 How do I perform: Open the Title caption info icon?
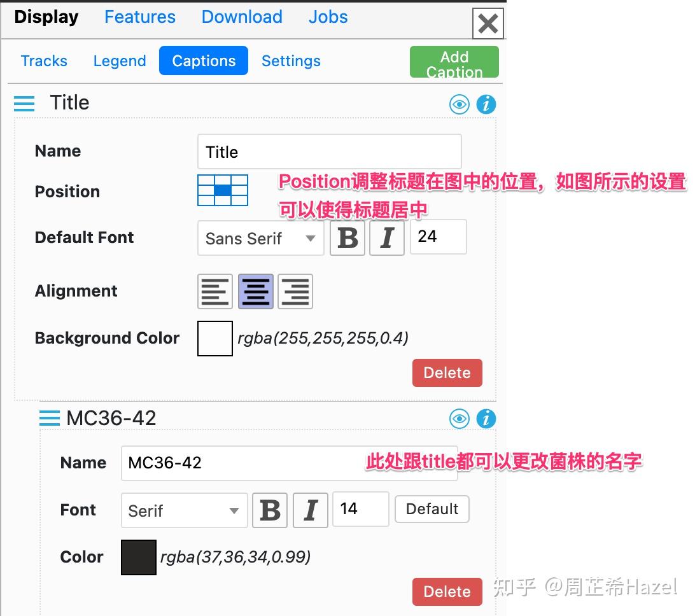(x=486, y=104)
